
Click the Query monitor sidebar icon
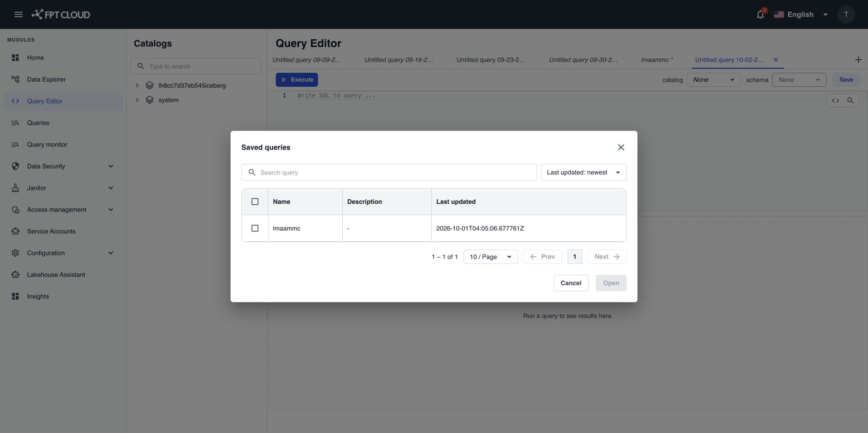point(15,145)
